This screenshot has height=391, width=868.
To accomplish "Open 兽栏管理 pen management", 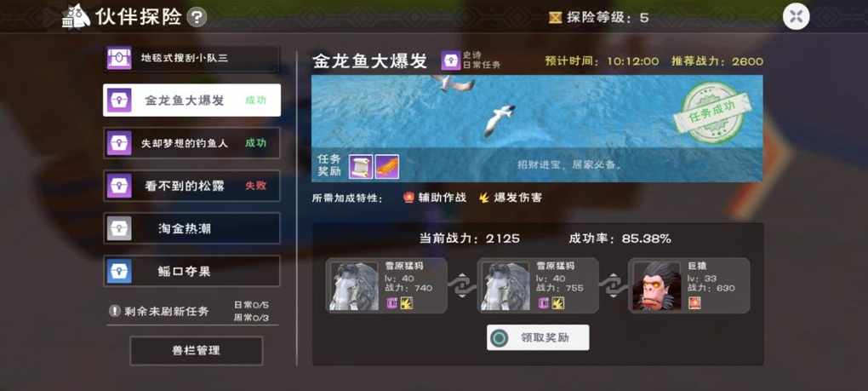I will tap(196, 351).
